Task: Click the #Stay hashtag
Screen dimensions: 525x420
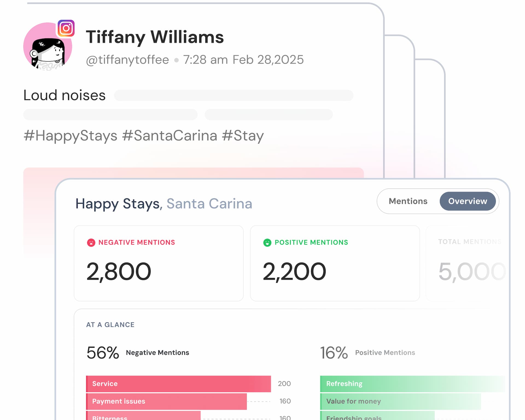Action: 243,136
